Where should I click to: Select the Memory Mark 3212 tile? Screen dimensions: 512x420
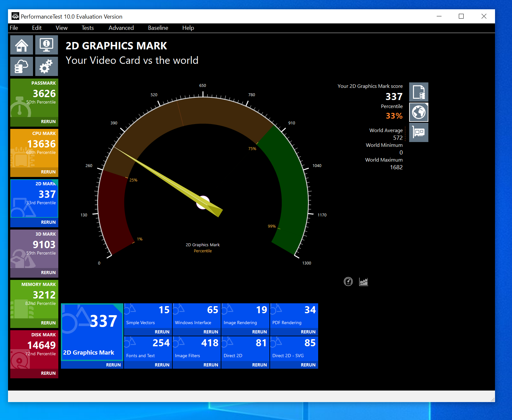[x=34, y=299]
